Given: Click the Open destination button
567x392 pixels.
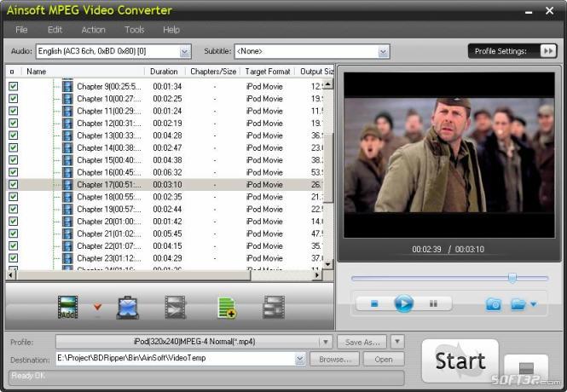Looking at the screenshot, I should 384,359.
